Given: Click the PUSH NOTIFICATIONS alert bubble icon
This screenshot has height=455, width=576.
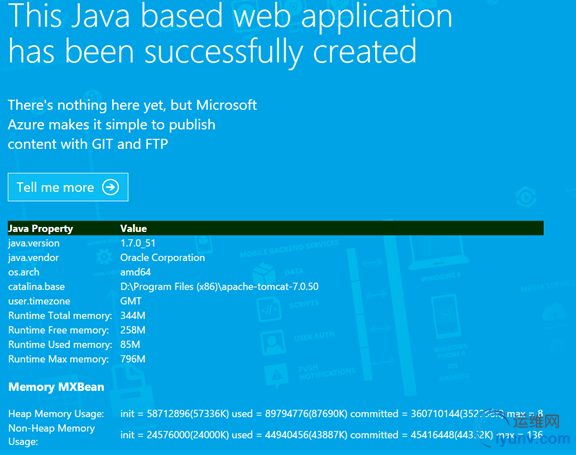Looking at the screenshot, I should coord(276,375).
